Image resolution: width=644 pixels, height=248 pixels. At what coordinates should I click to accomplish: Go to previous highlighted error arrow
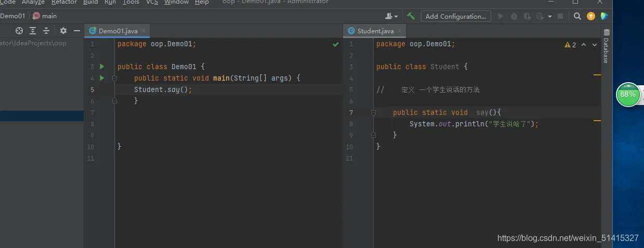(583, 45)
